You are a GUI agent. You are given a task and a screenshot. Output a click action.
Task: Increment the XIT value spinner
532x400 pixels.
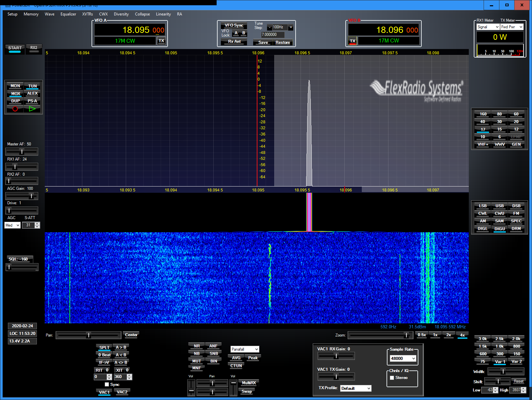click(x=129, y=375)
